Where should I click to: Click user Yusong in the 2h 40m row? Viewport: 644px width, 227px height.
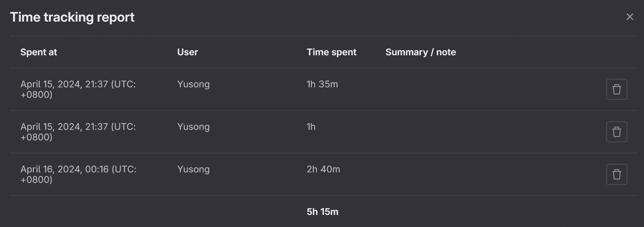coord(193,169)
